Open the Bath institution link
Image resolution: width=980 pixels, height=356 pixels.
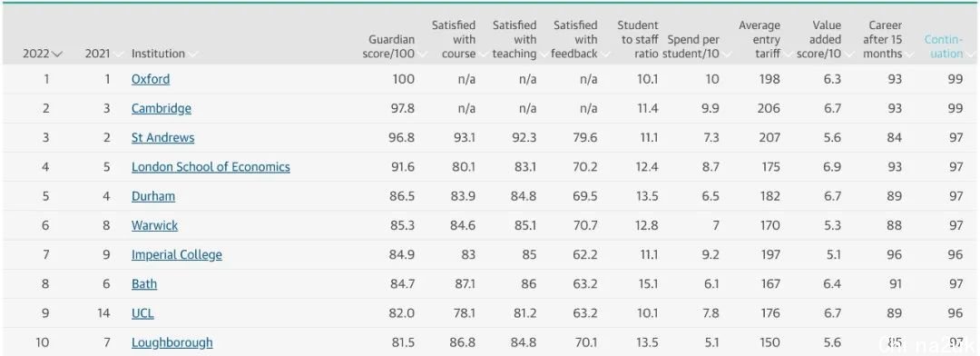144,284
